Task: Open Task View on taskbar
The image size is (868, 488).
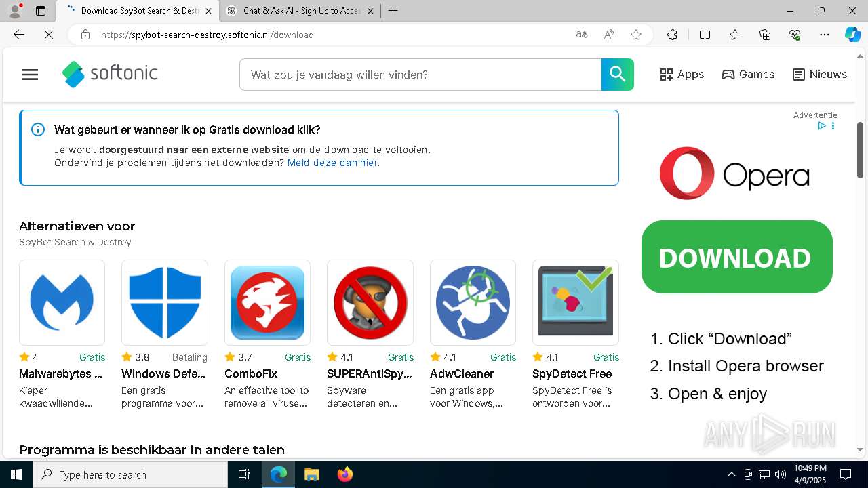Action: point(244,474)
